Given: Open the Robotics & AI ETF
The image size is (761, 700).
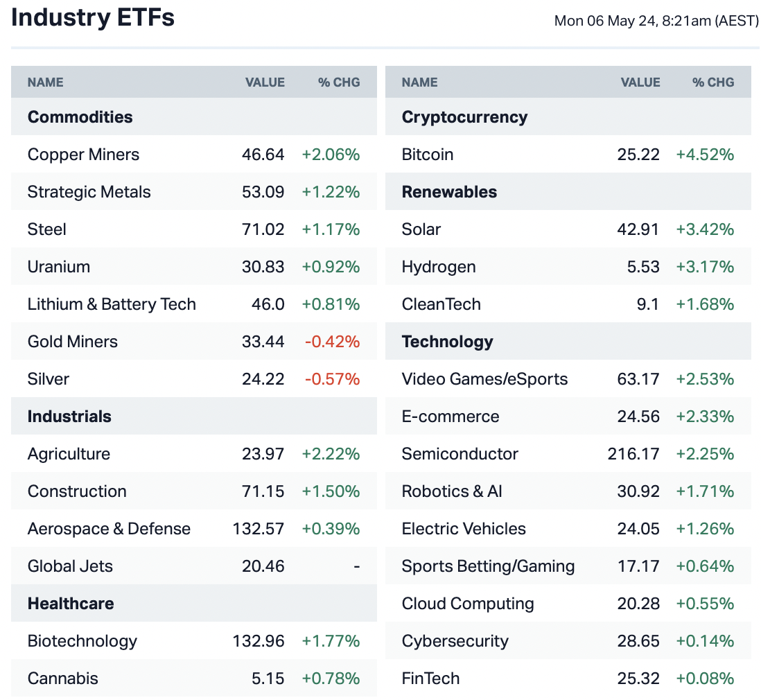Looking at the screenshot, I should pos(452,491).
